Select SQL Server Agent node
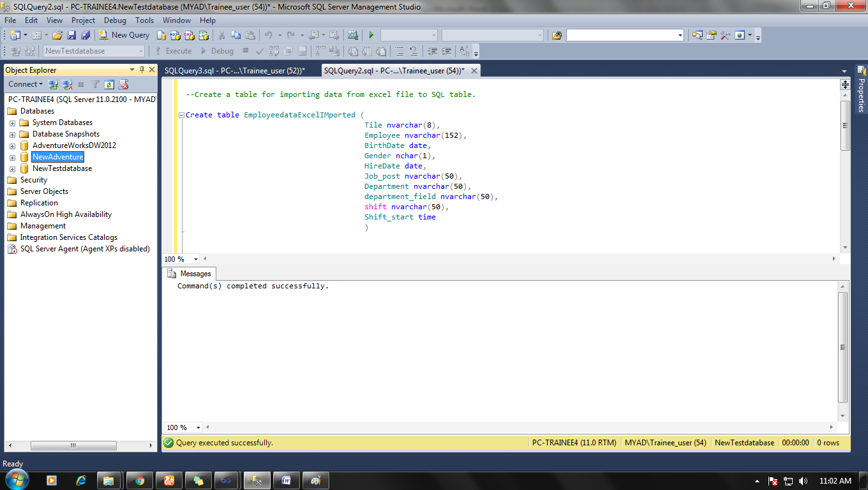Image resolution: width=868 pixels, height=490 pixels. (79, 249)
